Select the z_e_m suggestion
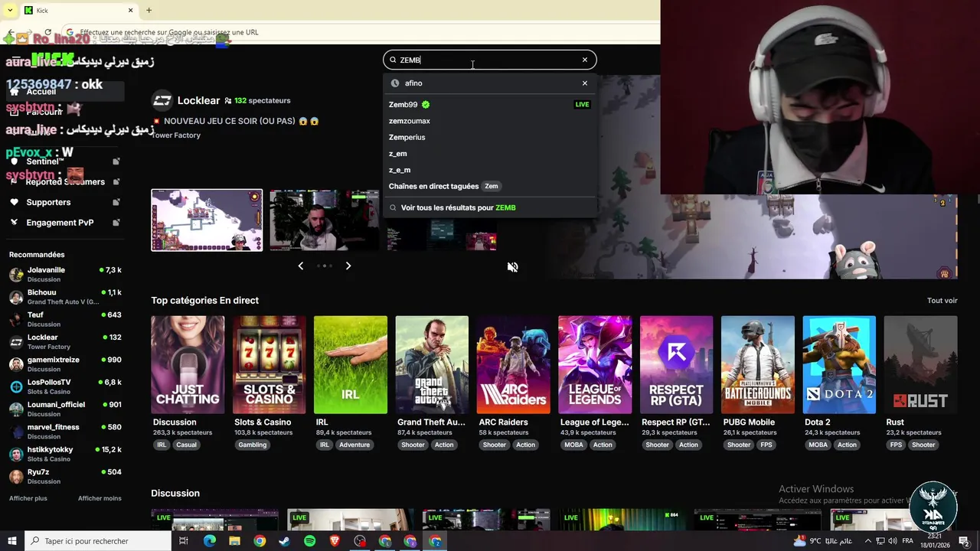This screenshot has width=980, height=551. pos(489,170)
